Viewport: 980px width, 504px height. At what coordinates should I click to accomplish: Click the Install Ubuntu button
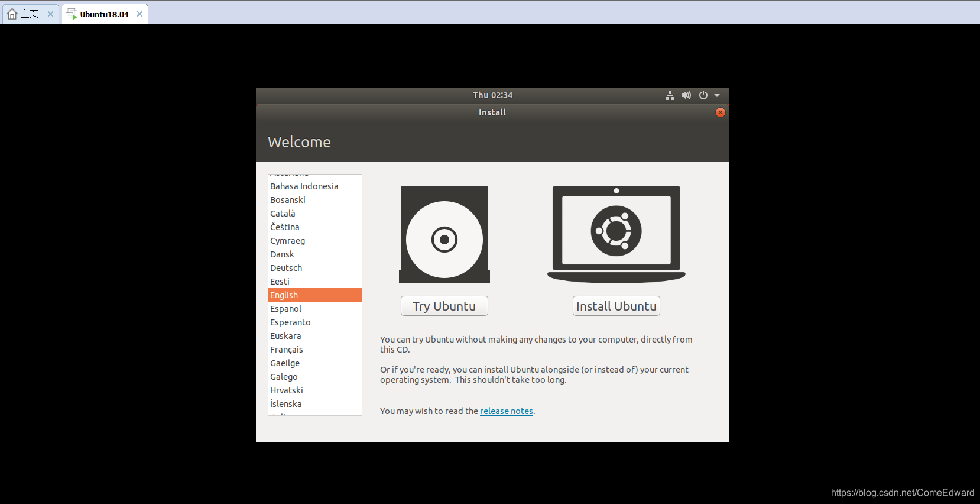(616, 306)
